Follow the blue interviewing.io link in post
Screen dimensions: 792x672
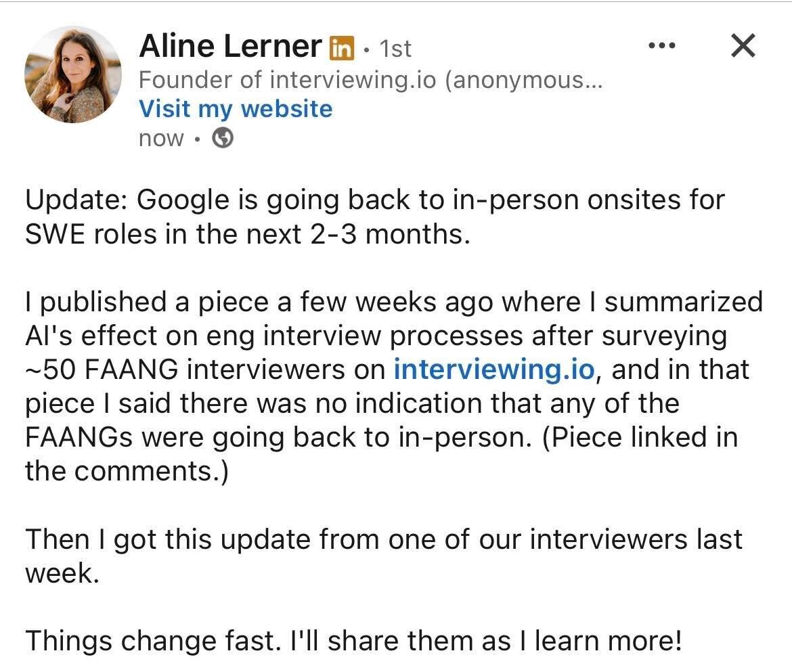[x=494, y=369]
